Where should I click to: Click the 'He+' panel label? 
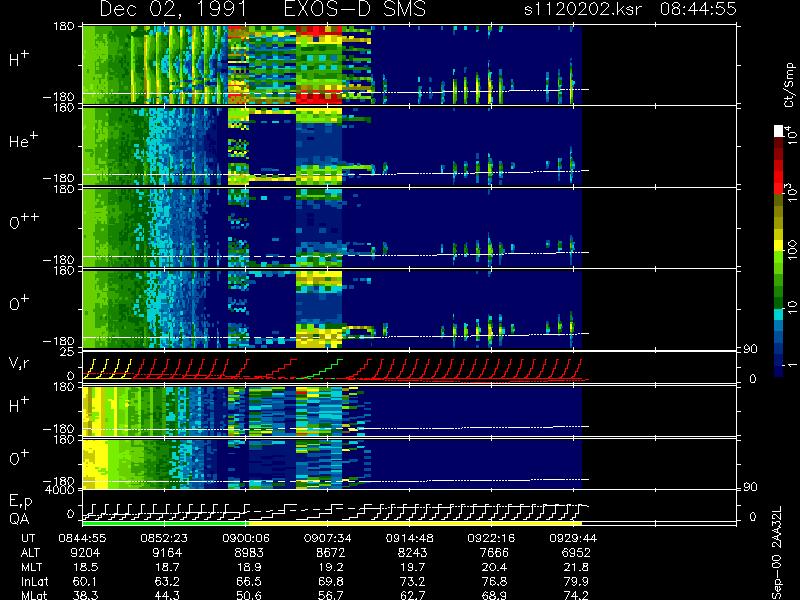point(22,139)
